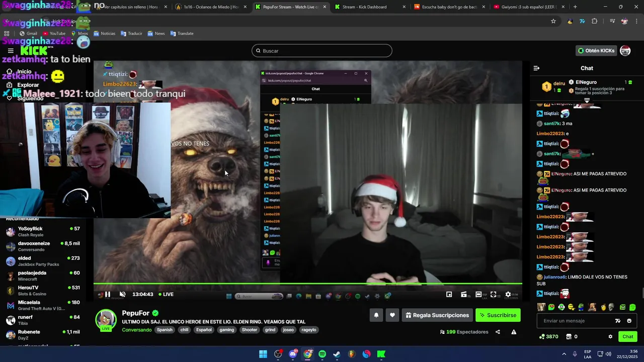Screen dimensions: 644x362
Task: Open Rubenete DayZ channel
Action: coord(43,335)
